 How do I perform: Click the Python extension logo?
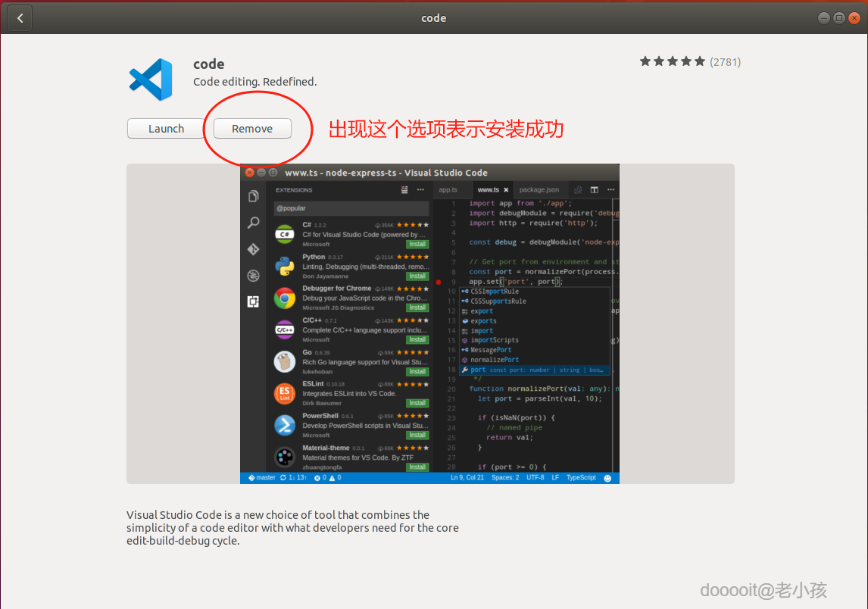tap(284, 266)
